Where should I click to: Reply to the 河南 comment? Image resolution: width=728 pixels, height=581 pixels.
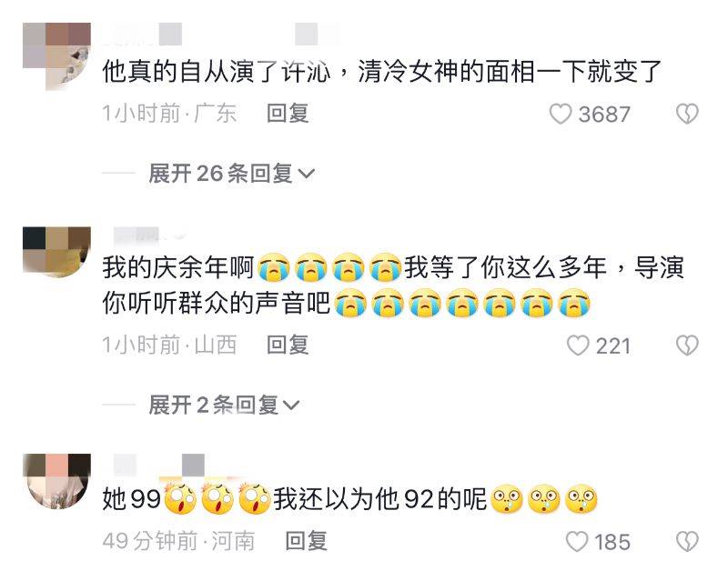[306, 541]
